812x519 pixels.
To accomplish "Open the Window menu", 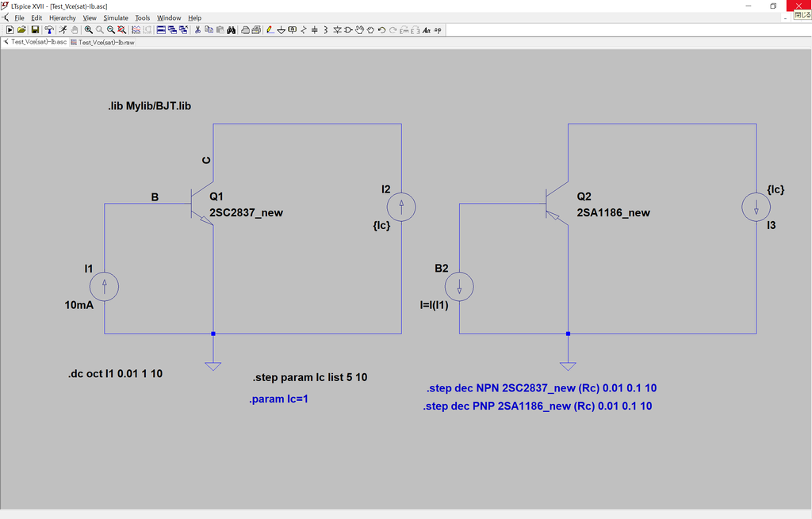I will [169, 17].
